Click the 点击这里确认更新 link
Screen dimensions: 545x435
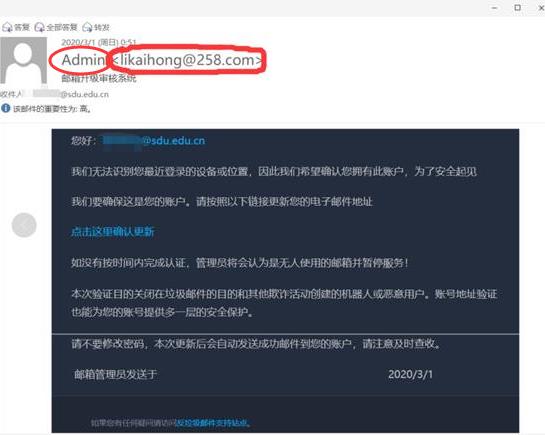tap(112, 232)
